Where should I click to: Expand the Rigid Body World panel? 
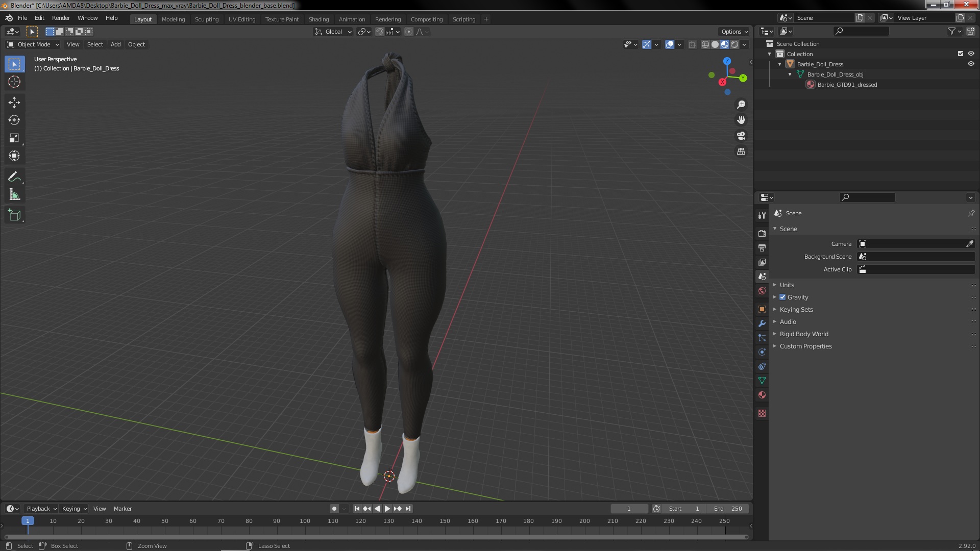pyautogui.click(x=803, y=334)
